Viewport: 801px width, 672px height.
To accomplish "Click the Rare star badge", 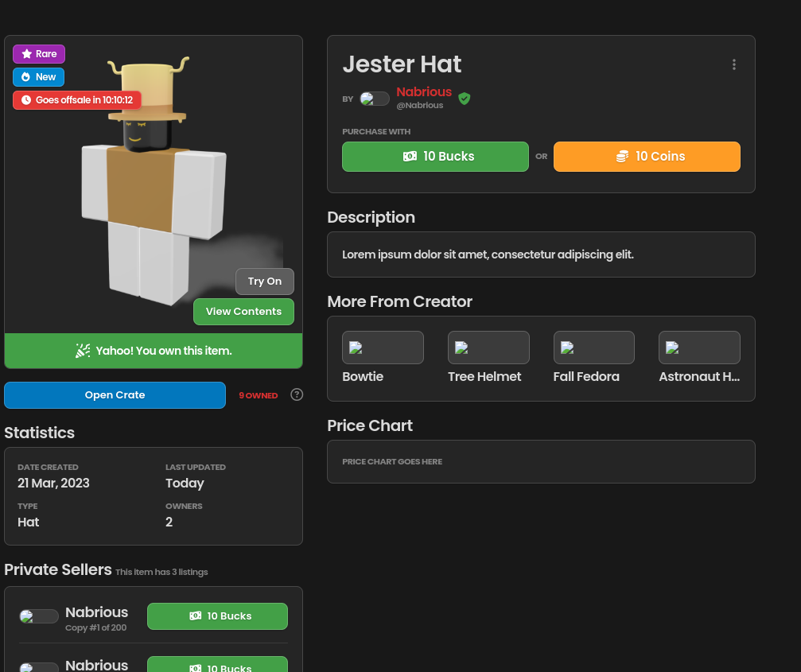I will pos(39,54).
